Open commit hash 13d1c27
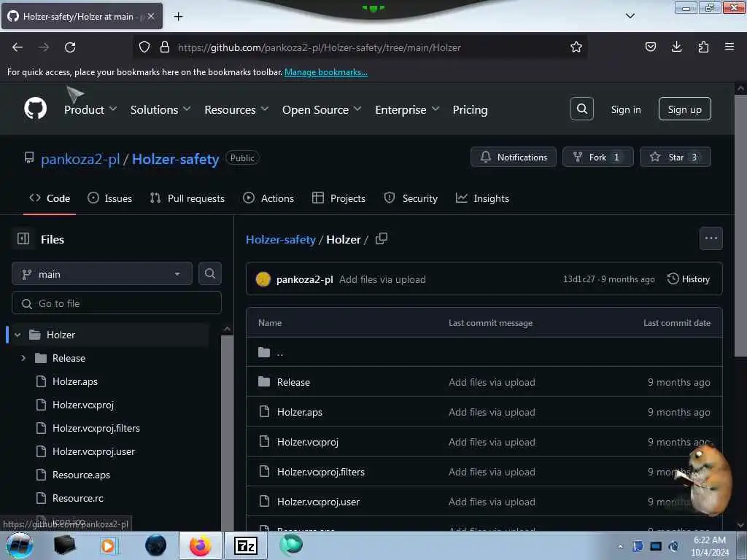This screenshot has height=560, width=747. (578, 279)
